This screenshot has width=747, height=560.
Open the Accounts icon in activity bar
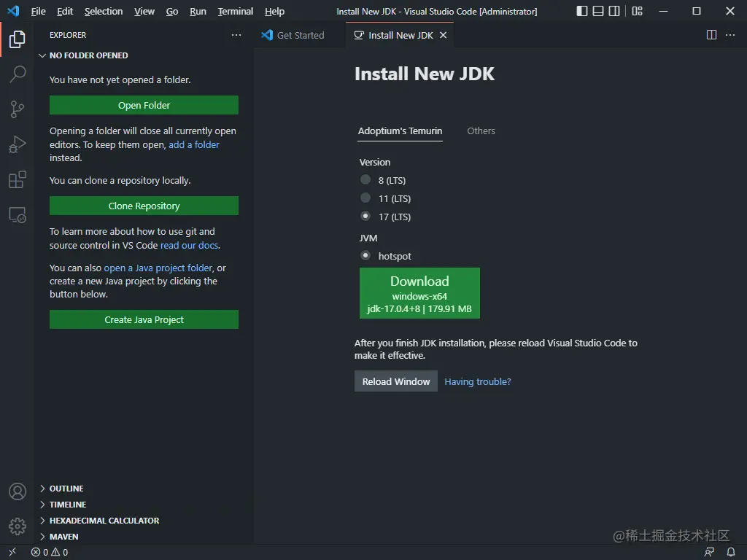coord(18,491)
